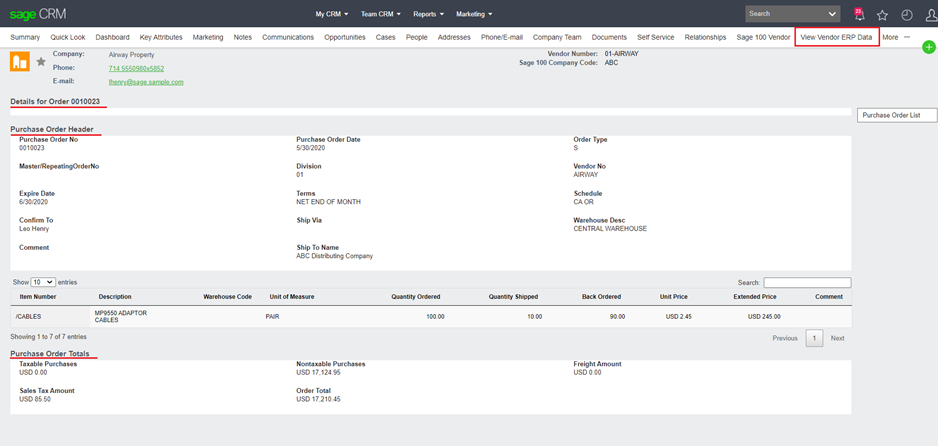Open the notifications bell icon
This screenshot has width=938, height=446.
tap(859, 14)
